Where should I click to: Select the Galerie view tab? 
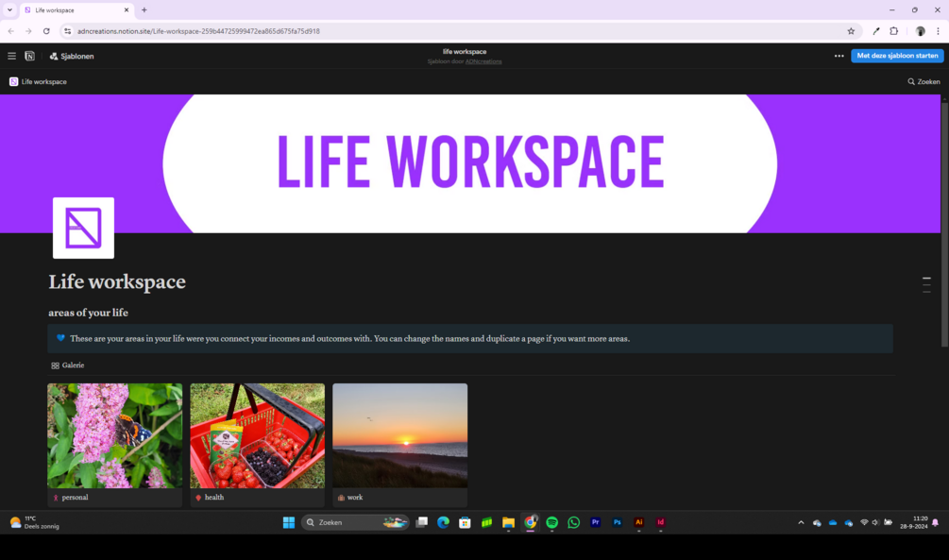pos(68,365)
